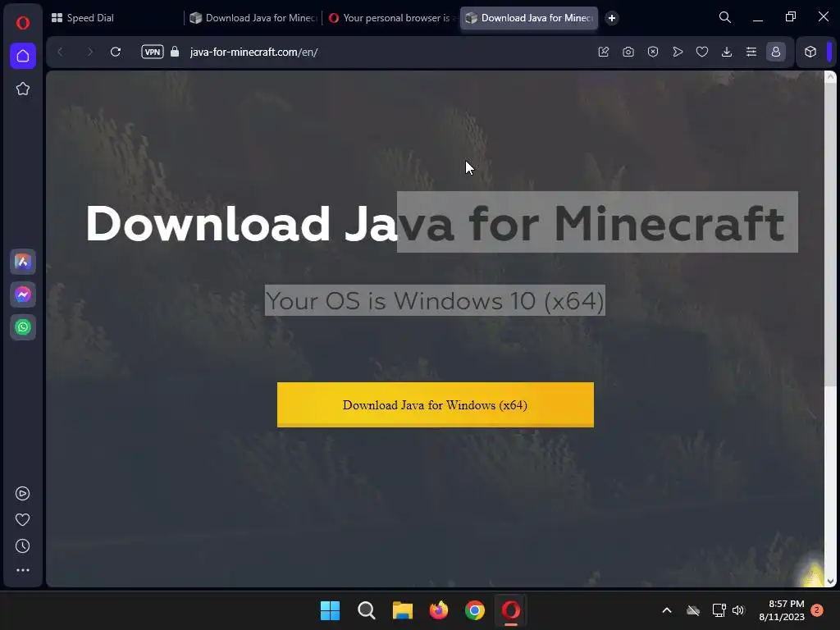This screenshot has height=630, width=840.
Task: Open the Windows Start menu
Action: 330,610
